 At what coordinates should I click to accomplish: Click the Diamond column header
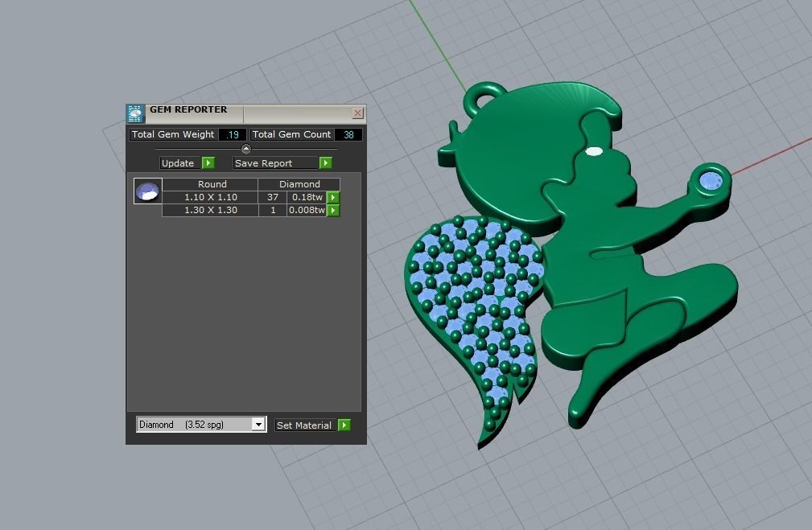click(x=299, y=184)
